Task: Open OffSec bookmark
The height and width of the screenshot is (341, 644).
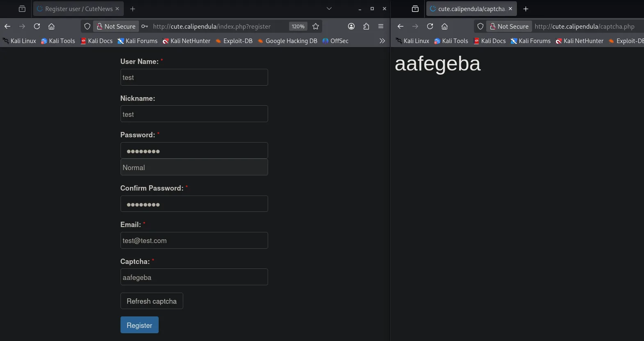Action: point(335,41)
